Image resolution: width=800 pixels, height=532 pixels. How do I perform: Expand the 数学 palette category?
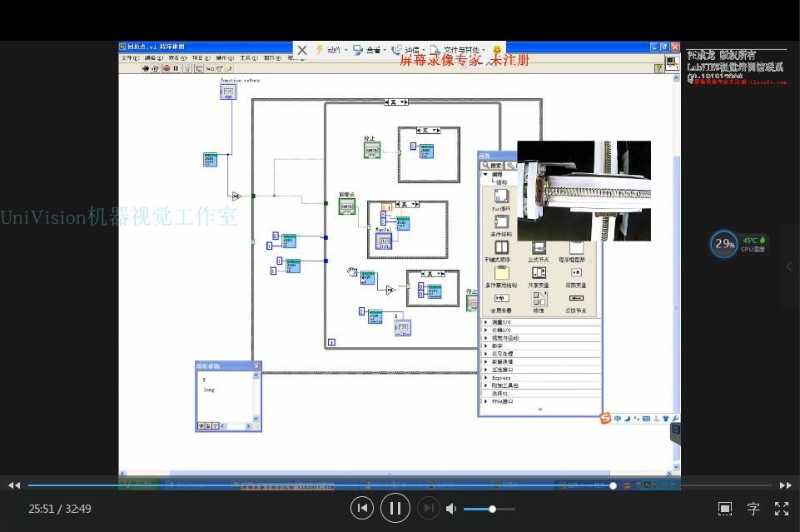pyautogui.click(x=485, y=346)
